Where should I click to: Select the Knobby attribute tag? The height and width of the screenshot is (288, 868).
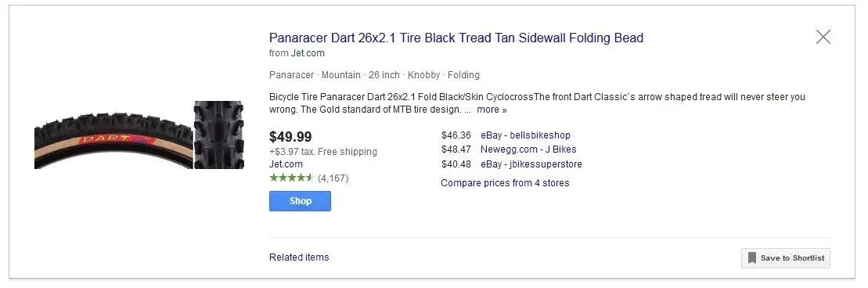point(424,75)
